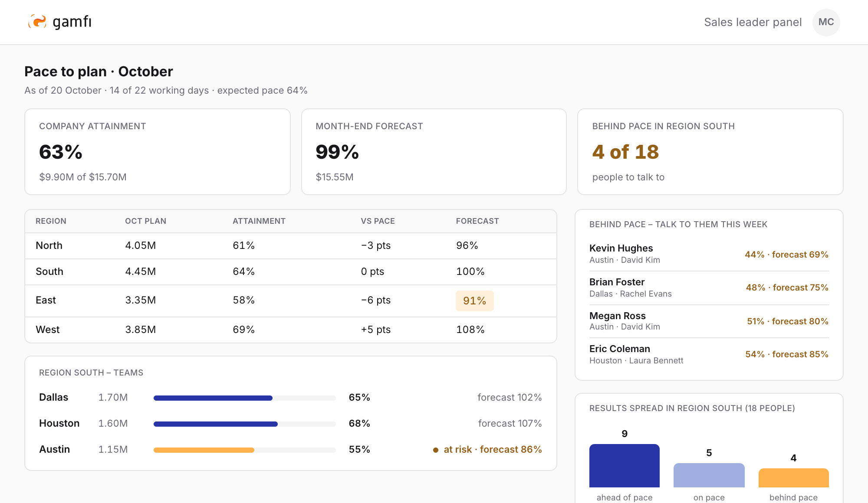Open the Company Attainment 63% card

(158, 152)
